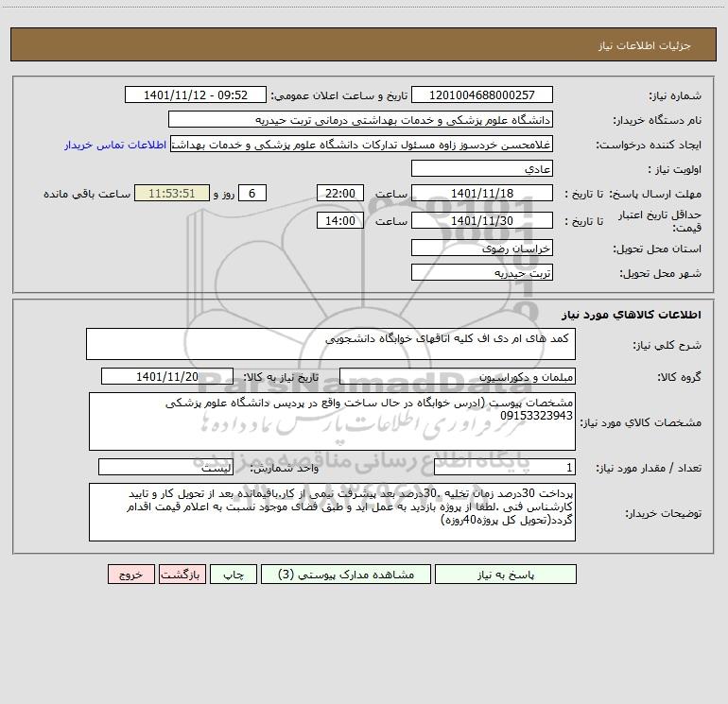Click the 'گروه کالا:' label

coord(679,377)
